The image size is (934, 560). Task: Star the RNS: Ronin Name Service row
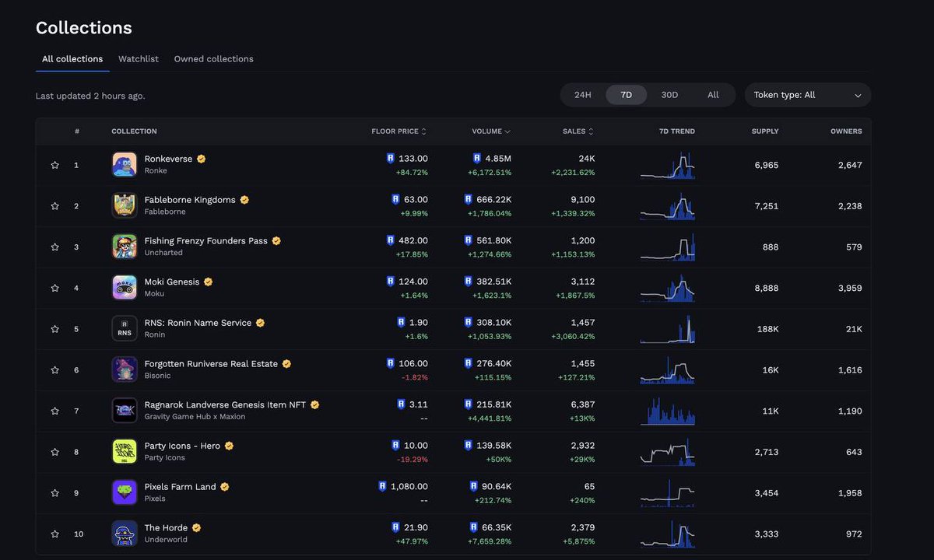coord(55,329)
